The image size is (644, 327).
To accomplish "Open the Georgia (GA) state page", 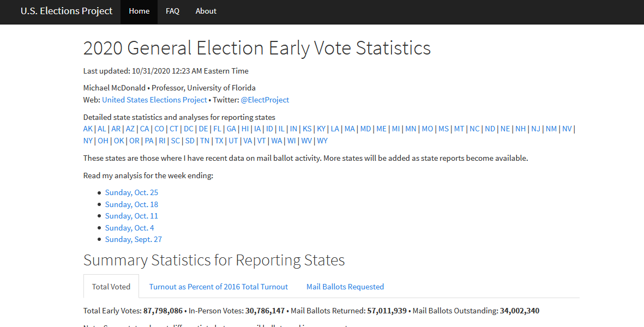I will click(x=231, y=129).
